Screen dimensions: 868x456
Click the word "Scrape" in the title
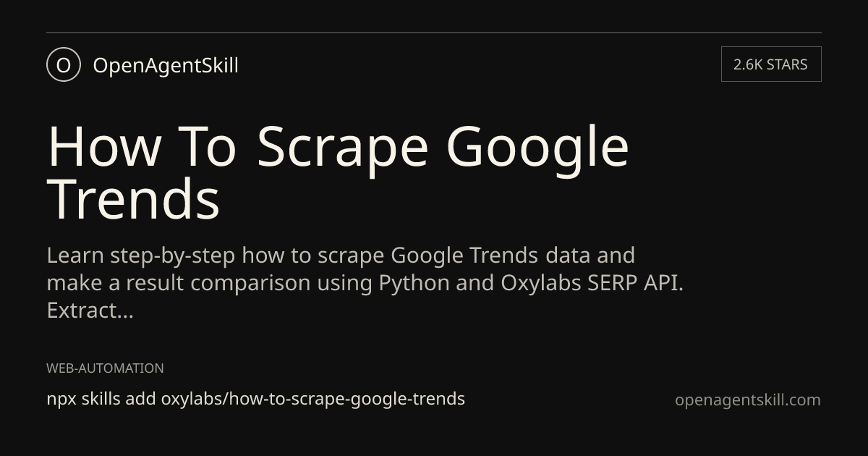tap(342, 148)
